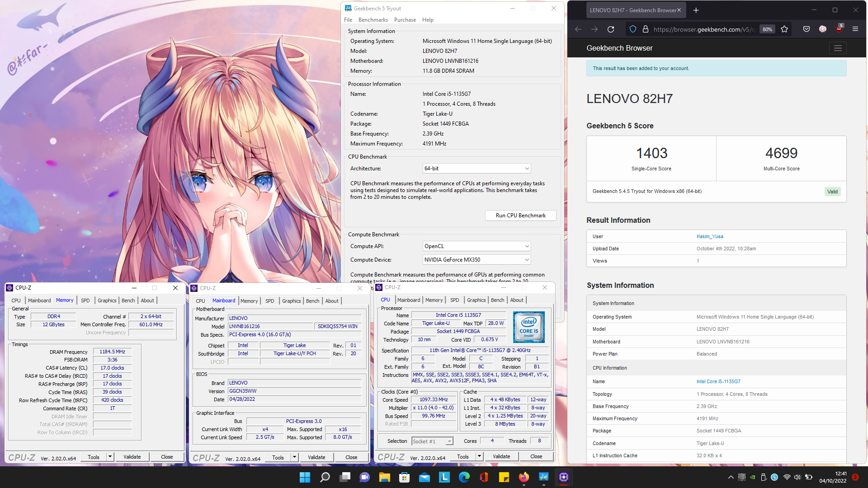Image resolution: width=868 pixels, height=488 pixels.
Task: Bookmark this page with the star icon
Action: (784, 29)
